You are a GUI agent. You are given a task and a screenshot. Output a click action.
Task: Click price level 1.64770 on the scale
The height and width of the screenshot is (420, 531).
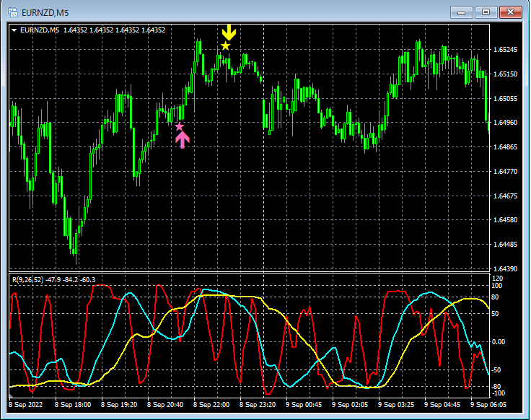505,171
